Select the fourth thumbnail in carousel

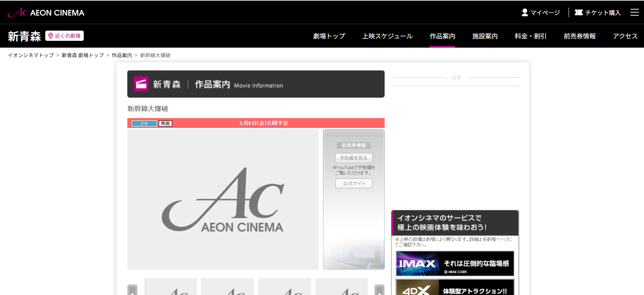tap(341, 286)
